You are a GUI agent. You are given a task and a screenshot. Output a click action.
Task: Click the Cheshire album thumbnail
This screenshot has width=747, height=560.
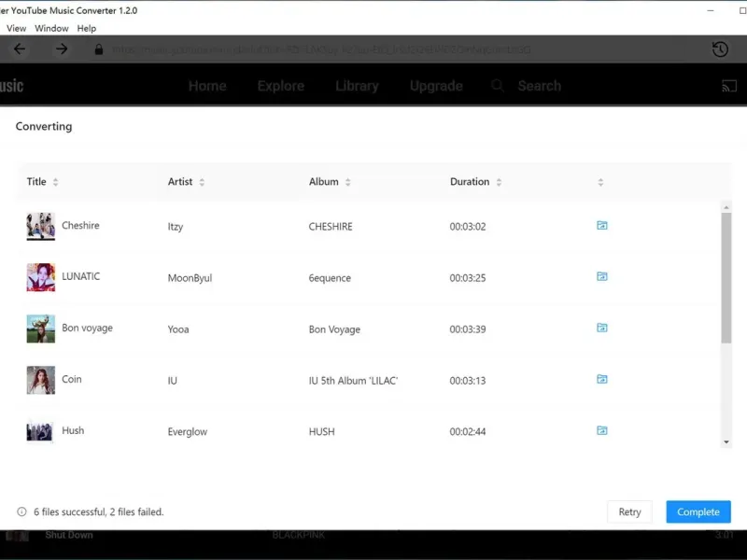pyautogui.click(x=40, y=226)
